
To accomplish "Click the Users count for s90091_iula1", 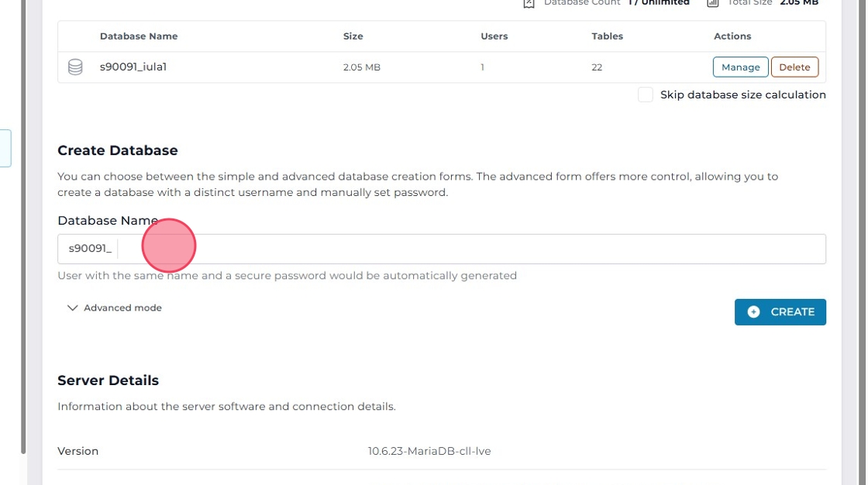I will (482, 67).
